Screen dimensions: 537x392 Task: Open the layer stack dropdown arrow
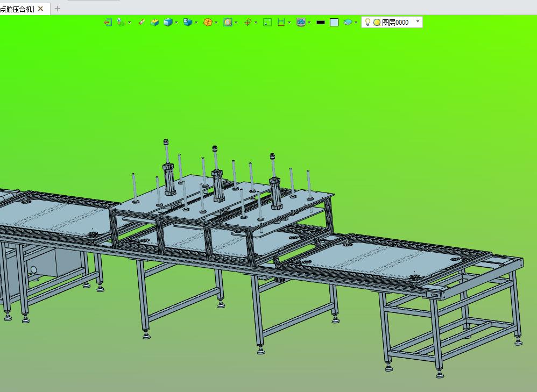[x=356, y=22]
